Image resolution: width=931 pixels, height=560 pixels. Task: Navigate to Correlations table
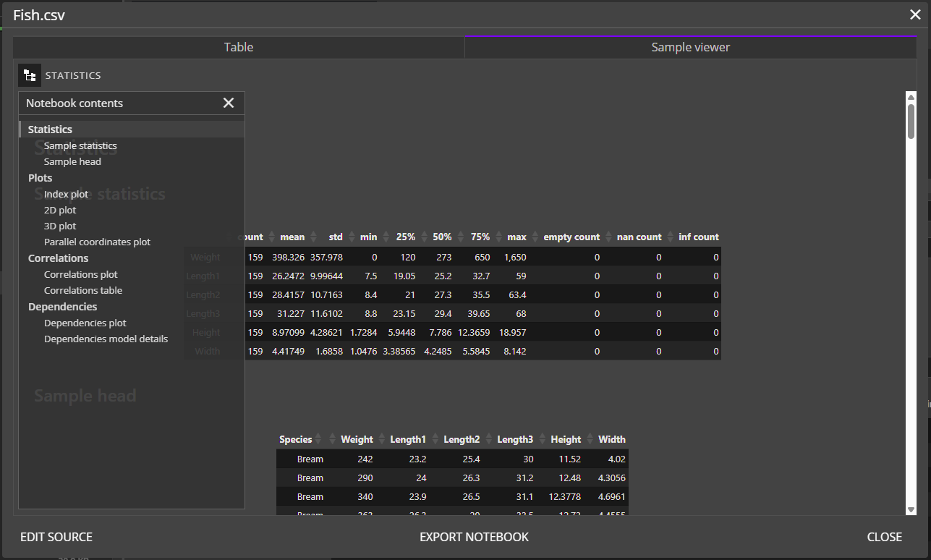(83, 290)
